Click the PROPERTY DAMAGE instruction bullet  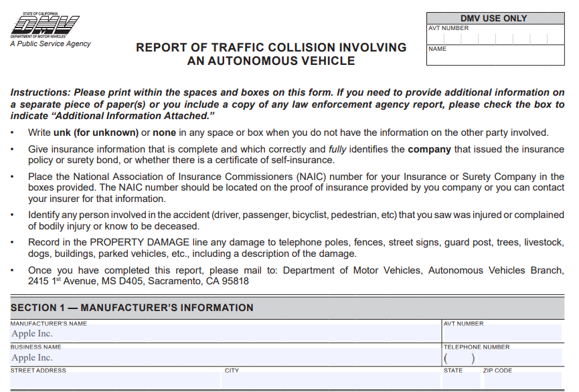(296, 248)
